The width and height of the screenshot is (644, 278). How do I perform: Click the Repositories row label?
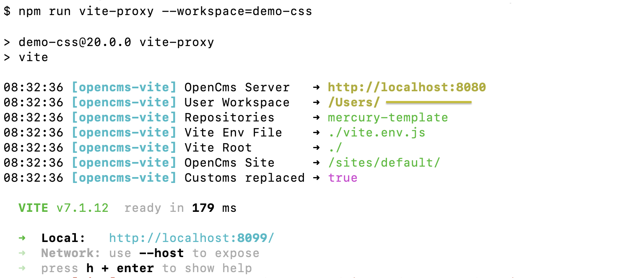(x=229, y=117)
